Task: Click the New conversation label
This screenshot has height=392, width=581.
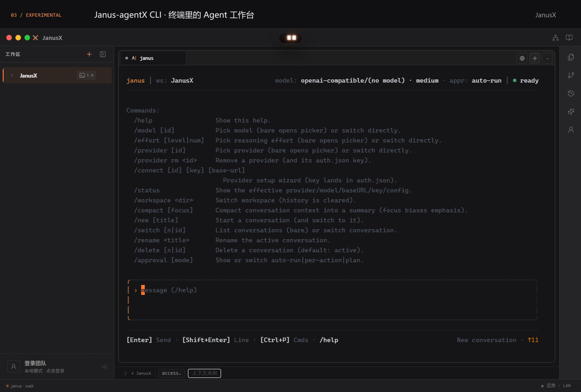Action: [487, 340]
